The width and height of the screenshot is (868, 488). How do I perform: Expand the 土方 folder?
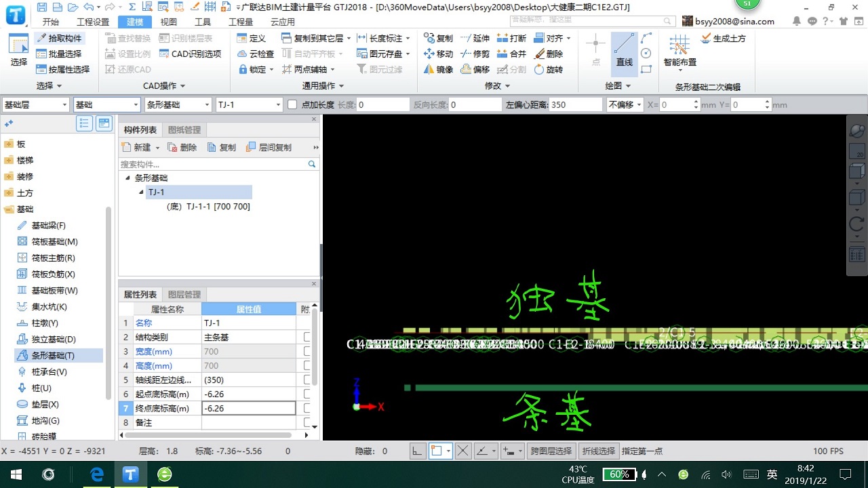coord(9,193)
